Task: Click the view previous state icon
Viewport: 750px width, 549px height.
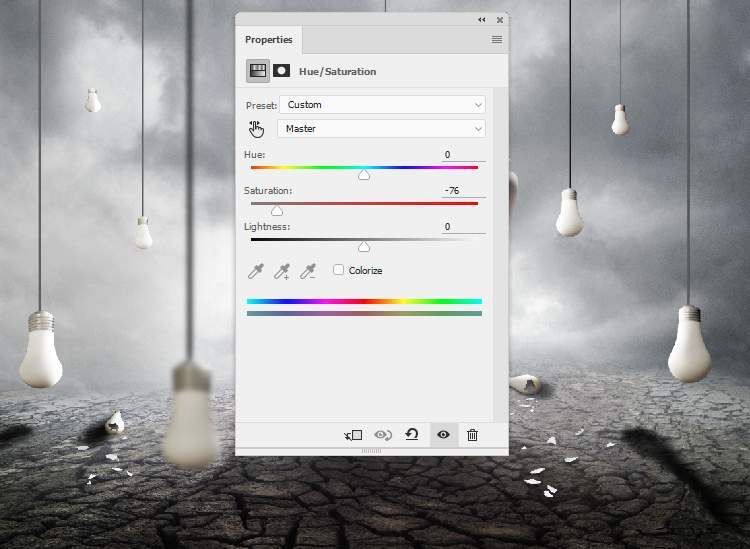Action: coord(383,435)
